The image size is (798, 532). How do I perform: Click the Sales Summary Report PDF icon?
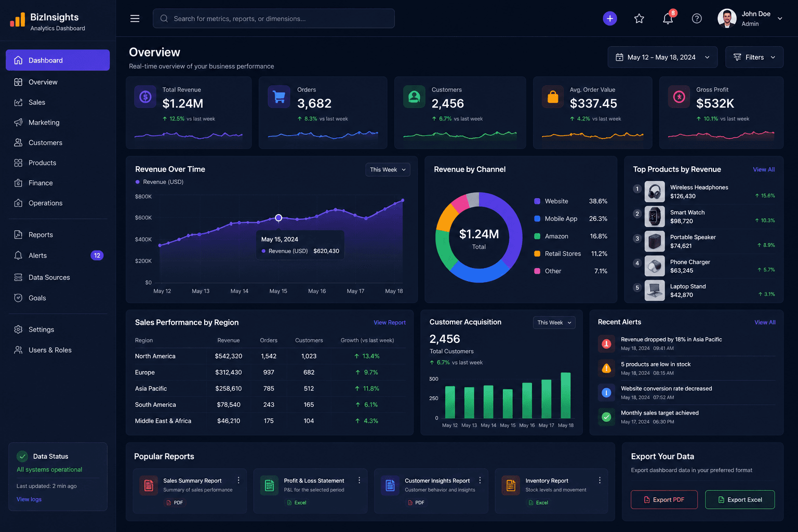coord(149,485)
